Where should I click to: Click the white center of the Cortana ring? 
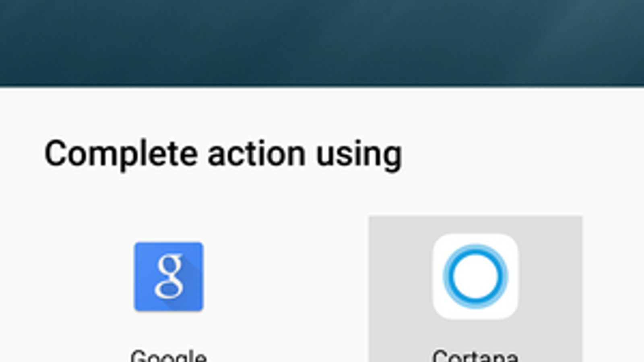click(x=475, y=277)
